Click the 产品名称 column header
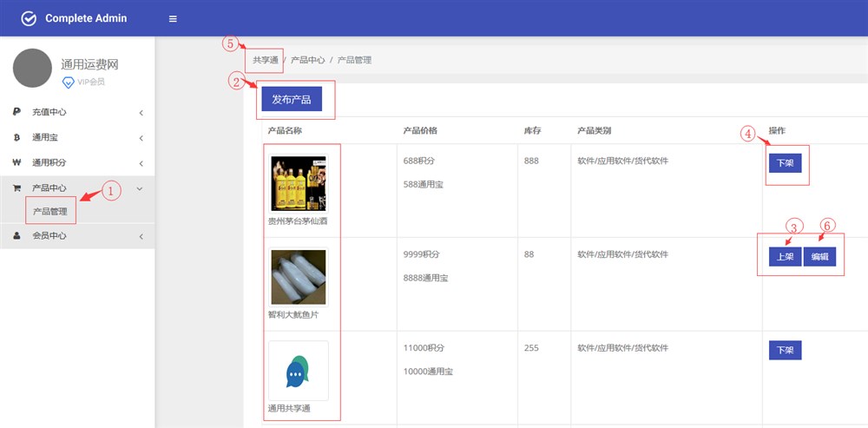Image resolution: width=868 pixels, height=428 pixels. tap(285, 131)
